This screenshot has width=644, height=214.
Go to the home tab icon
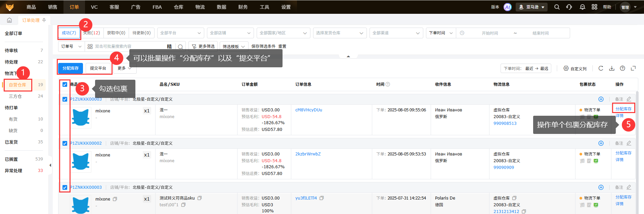tap(9, 20)
